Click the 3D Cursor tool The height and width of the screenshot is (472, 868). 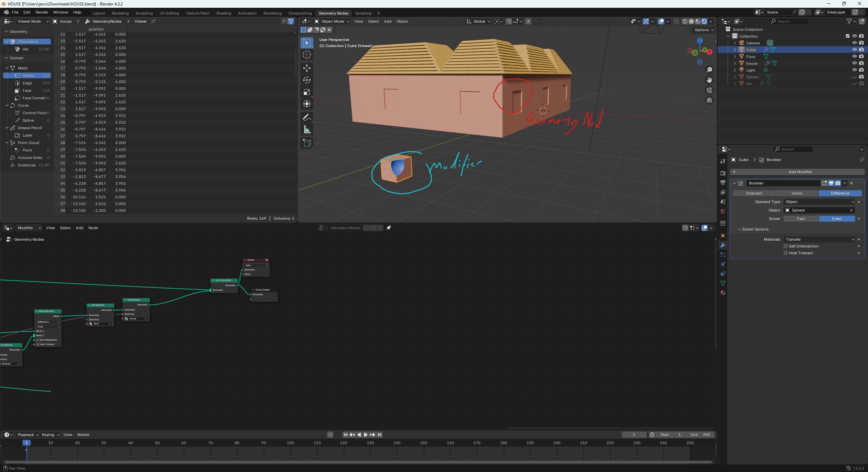point(307,55)
